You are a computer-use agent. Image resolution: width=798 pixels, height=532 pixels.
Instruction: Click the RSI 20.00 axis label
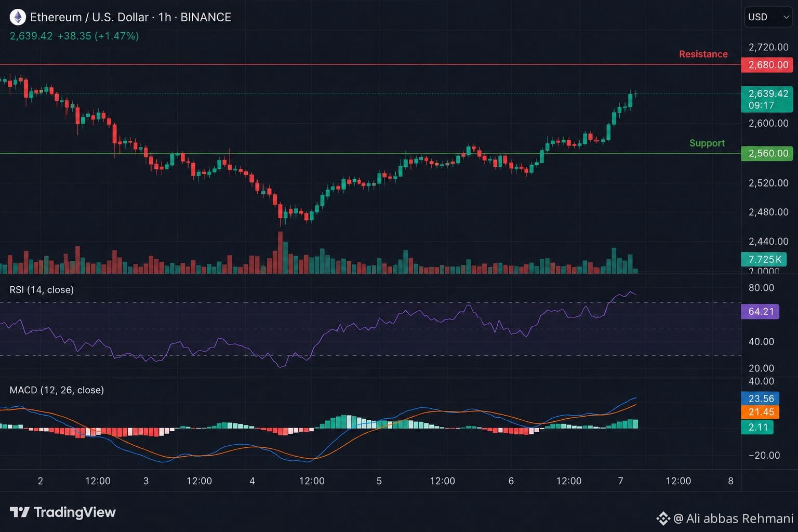(761, 368)
